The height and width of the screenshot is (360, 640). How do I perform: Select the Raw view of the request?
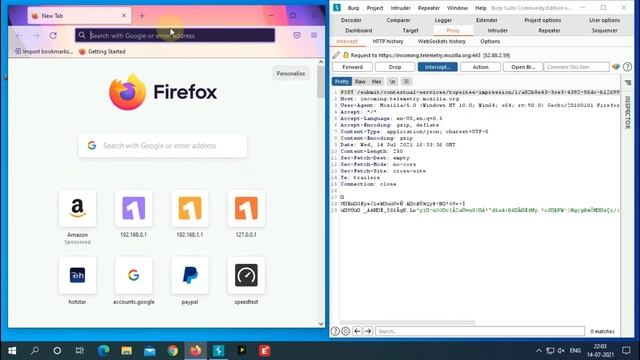[360, 82]
